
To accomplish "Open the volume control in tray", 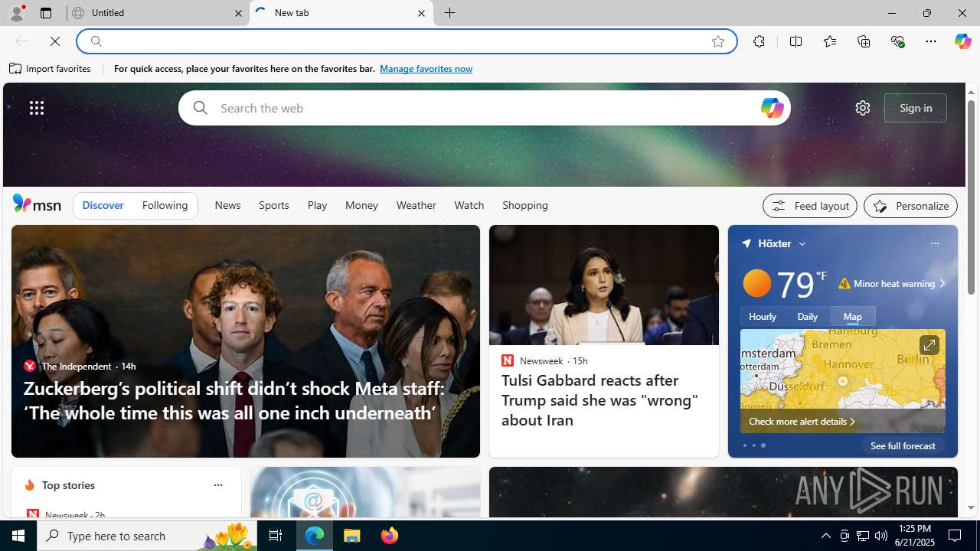I will coord(881,536).
